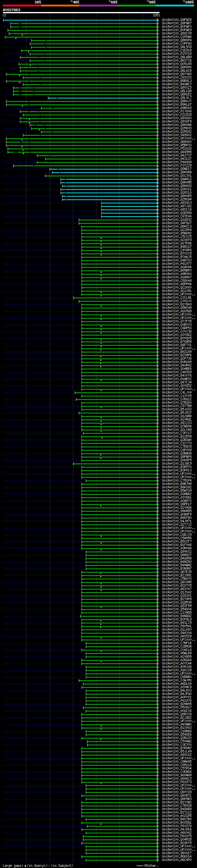Open hit UniRef100_Q013V1
This screenshot has width=197, height=868.
(x=177, y=176)
